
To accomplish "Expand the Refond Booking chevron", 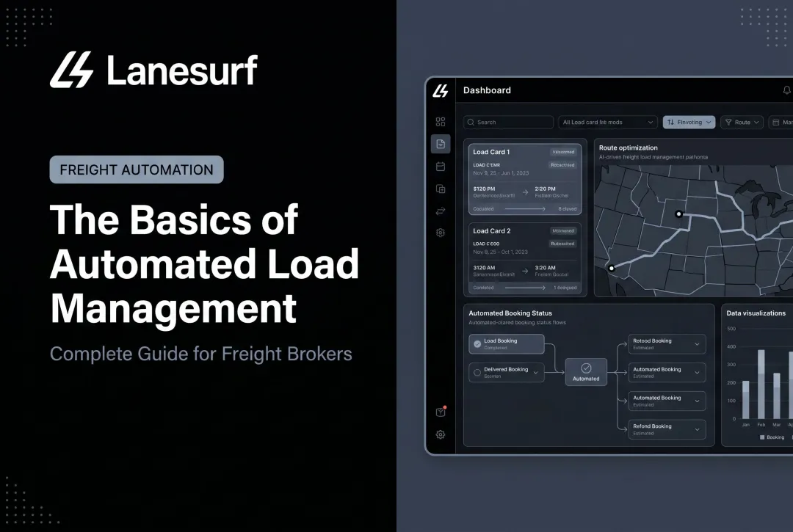I will pyautogui.click(x=697, y=429).
